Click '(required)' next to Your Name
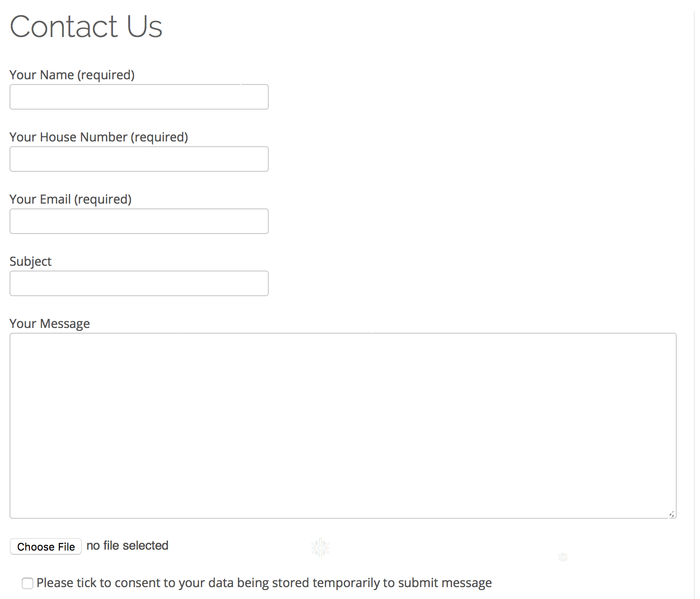This screenshot has height=599, width=700. (106, 75)
